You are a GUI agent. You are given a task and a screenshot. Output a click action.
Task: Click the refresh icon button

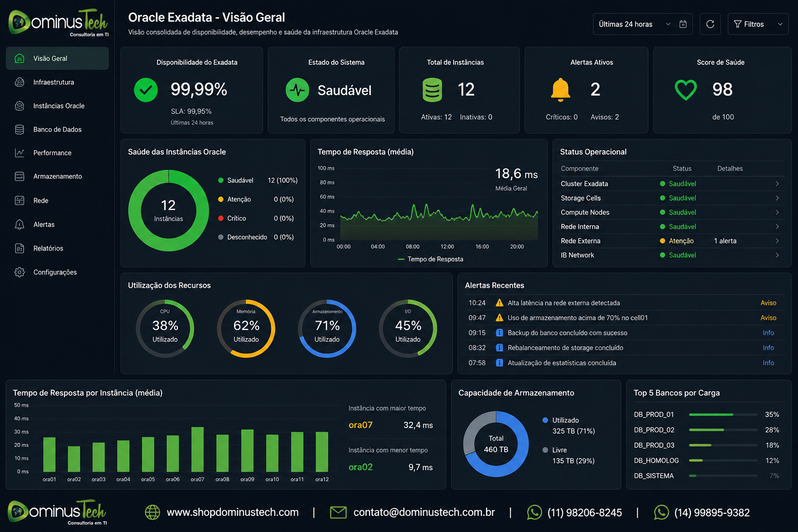[710, 24]
